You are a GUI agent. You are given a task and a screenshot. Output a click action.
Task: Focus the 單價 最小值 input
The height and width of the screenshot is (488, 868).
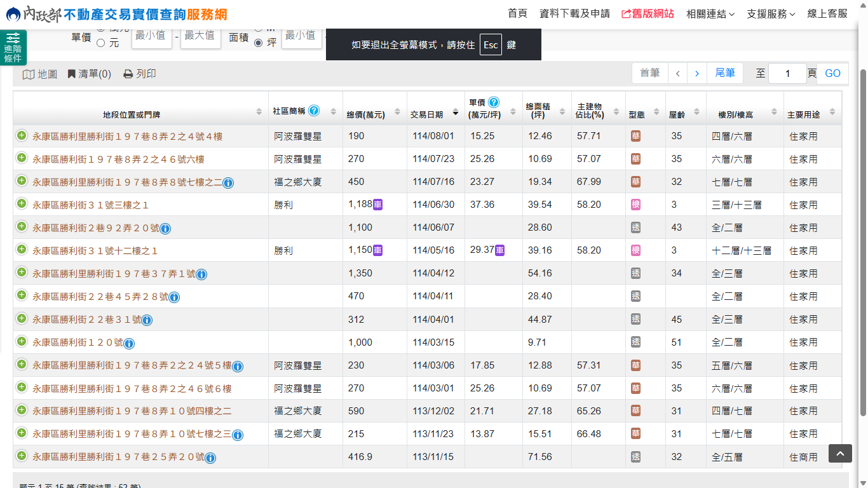click(151, 37)
